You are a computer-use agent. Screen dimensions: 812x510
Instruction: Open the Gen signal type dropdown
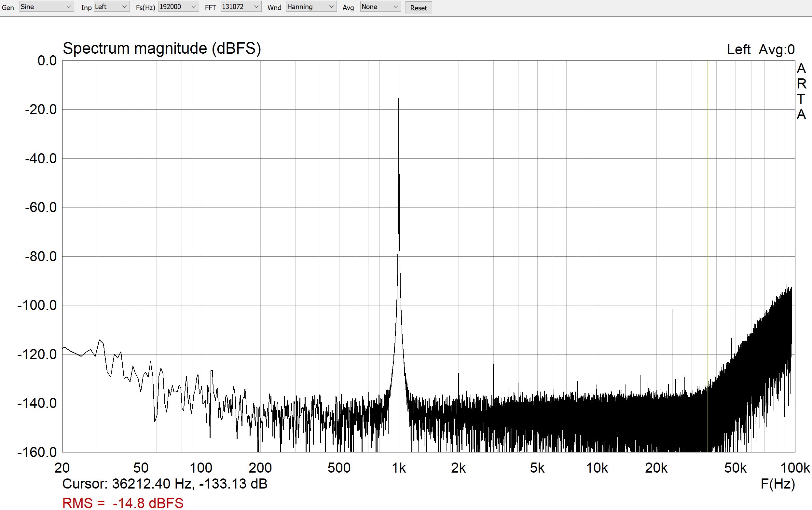(x=47, y=7)
